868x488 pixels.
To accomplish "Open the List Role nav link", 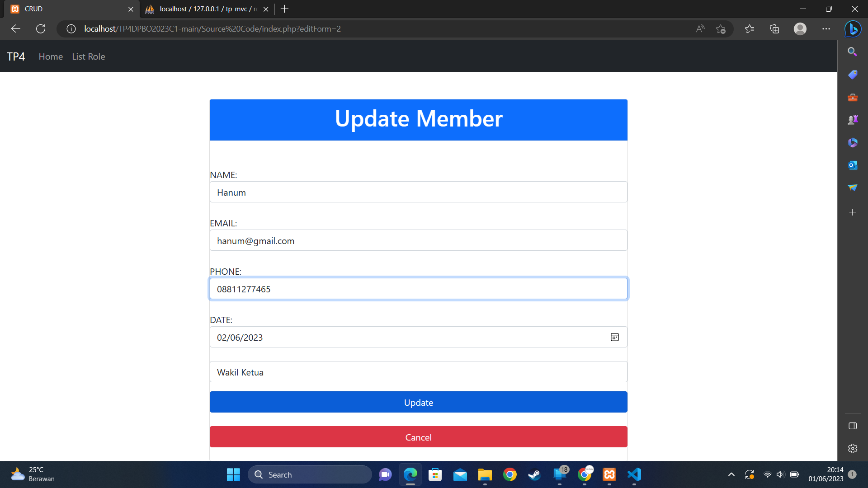I will (89, 56).
